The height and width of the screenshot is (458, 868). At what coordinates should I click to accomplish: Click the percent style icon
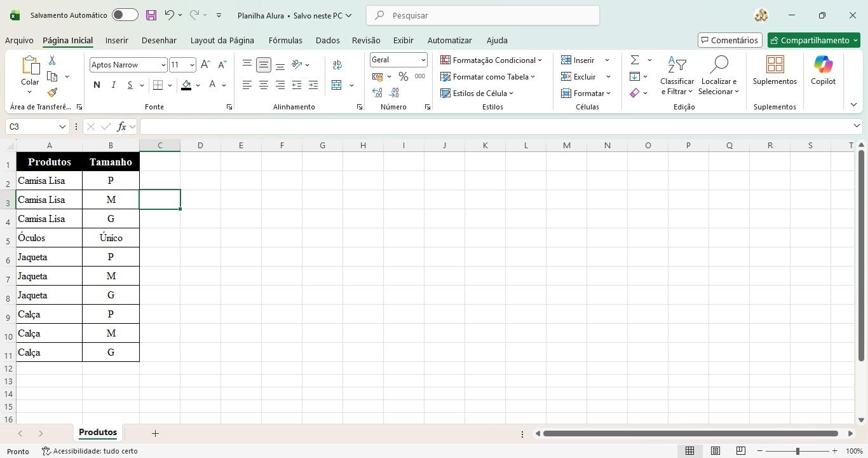pos(403,76)
